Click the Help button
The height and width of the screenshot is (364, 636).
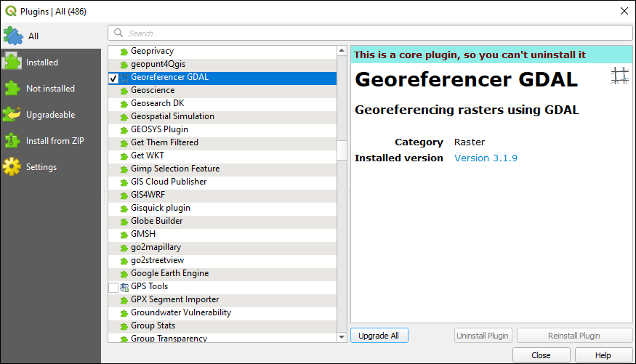(603, 355)
